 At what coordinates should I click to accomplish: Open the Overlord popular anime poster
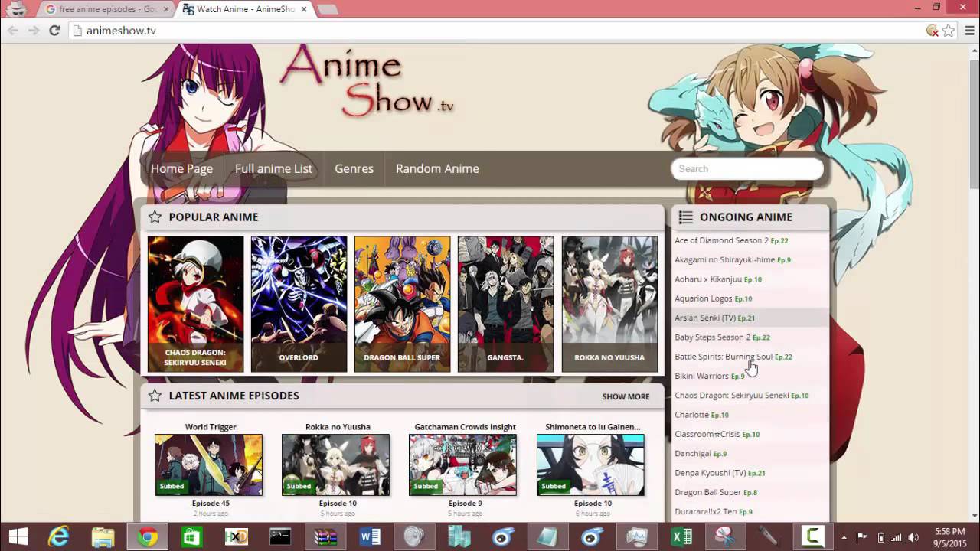coord(299,304)
